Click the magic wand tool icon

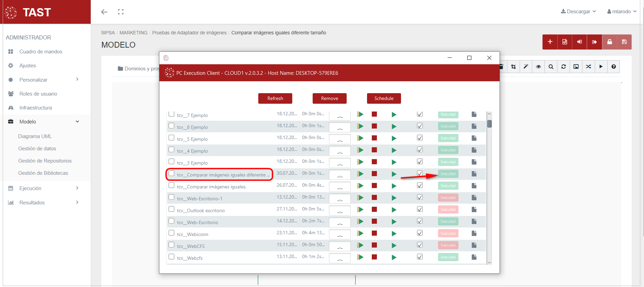526,67
